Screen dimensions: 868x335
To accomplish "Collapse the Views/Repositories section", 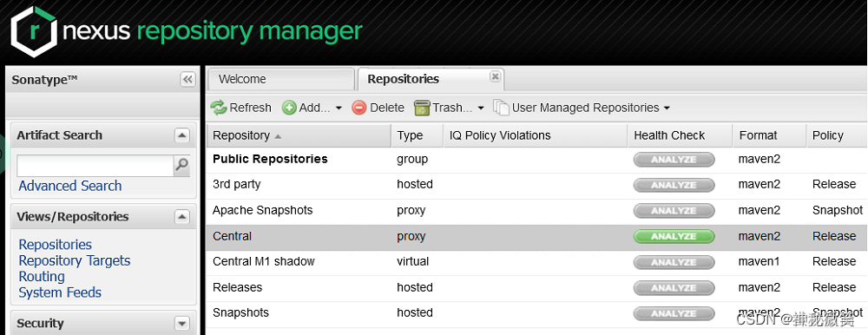I will (181, 216).
